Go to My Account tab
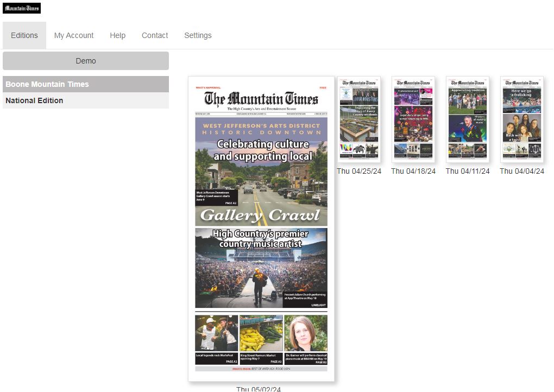The height and width of the screenshot is (392, 554). (74, 35)
